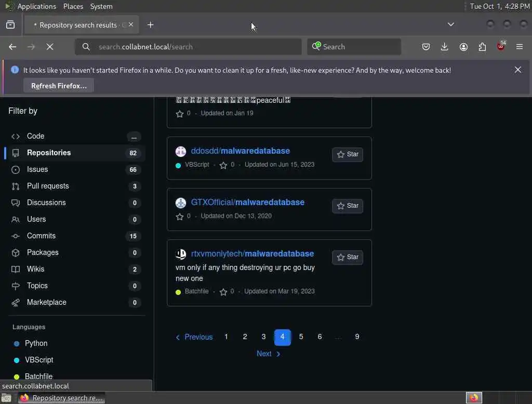The height and width of the screenshot is (404, 532).
Task: Click star count on Jan 19 repository
Action: point(183,113)
